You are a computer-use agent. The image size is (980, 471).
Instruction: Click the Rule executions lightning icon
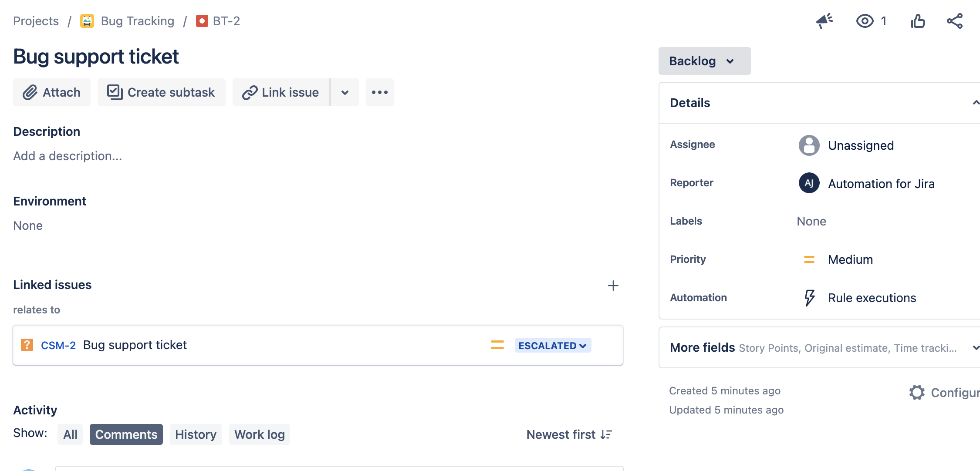pyautogui.click(x=809, y=298)
